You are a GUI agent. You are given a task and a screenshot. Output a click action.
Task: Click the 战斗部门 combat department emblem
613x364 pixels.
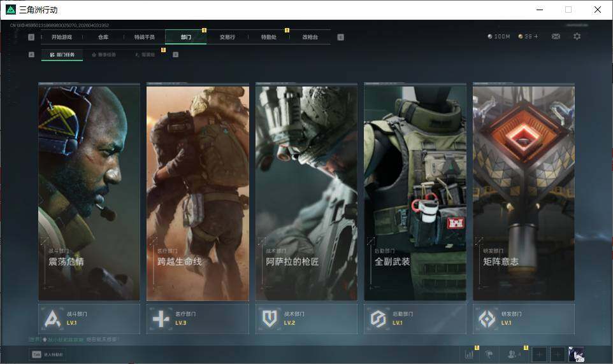(x=51, y=318)
